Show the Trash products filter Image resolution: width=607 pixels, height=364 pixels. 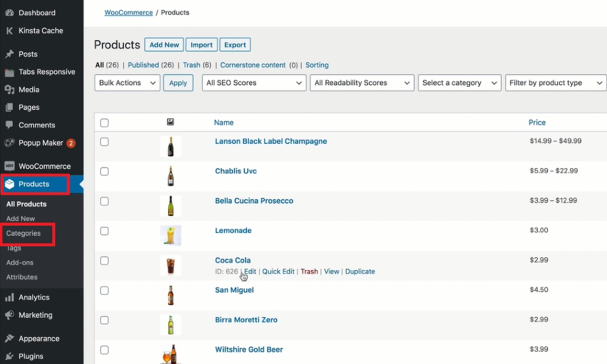click(x=192, y=65)
